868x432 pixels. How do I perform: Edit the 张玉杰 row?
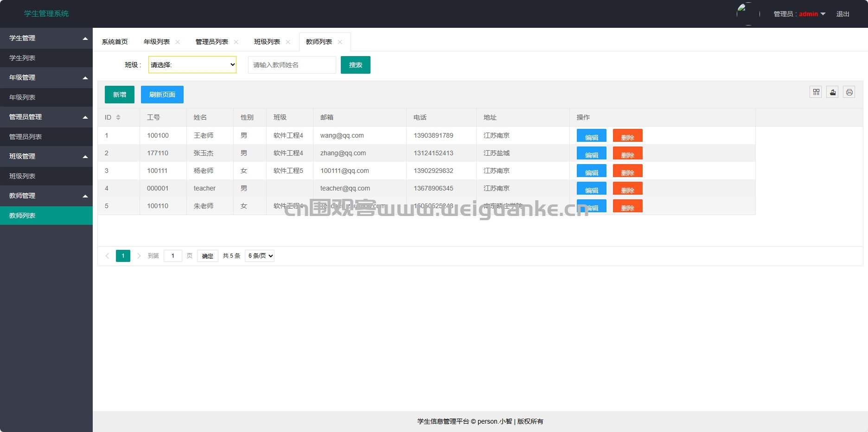[x=592, y=153]
